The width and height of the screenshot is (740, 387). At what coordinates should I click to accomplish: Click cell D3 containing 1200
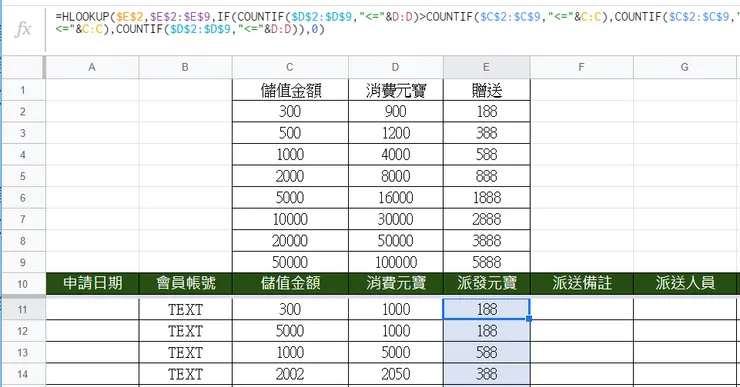(x=395, y=133)
